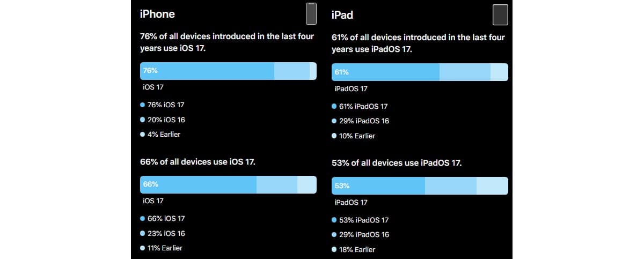Click the dot beside 4% Earlier
This screenshot has width=644, height=259.
pos(143,134)
